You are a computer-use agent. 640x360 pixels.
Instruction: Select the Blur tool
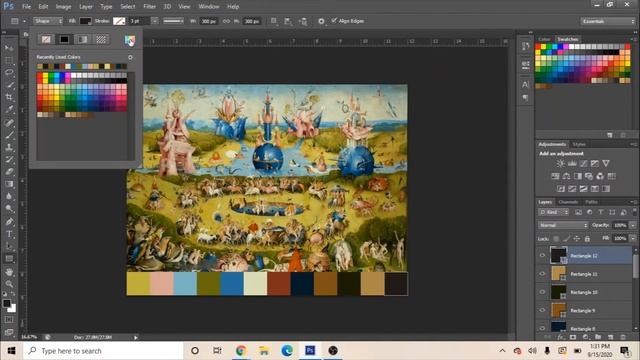tap(9, 196)
